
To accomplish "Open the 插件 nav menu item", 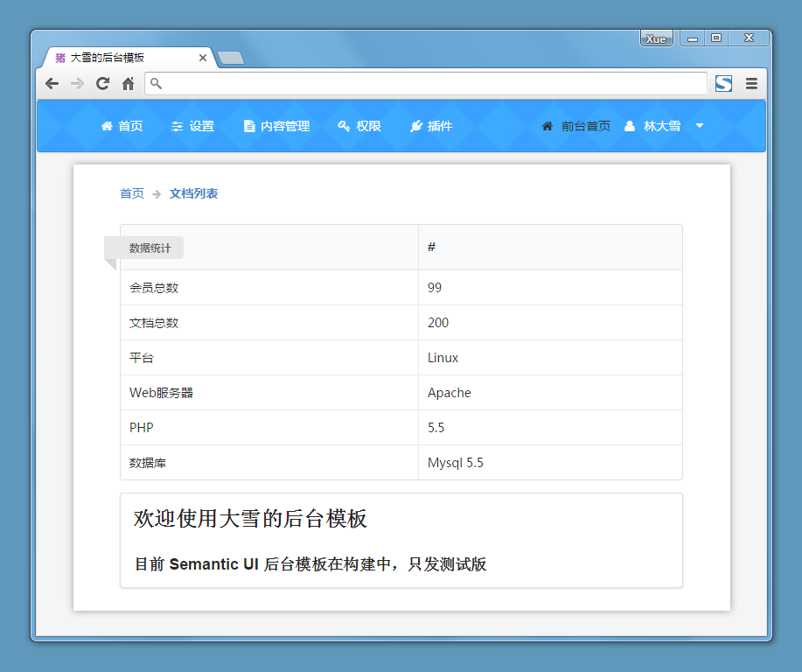I will [431, 126].
